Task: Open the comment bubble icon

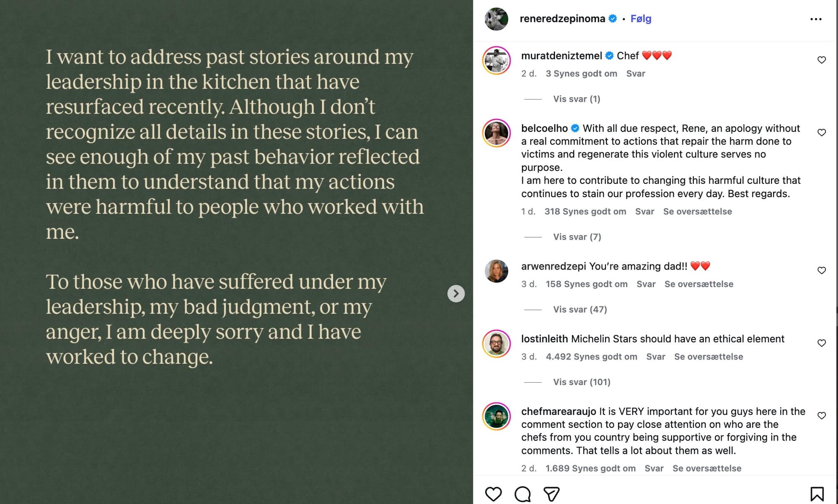Action: pyautogui.click(x=522, y=494)
